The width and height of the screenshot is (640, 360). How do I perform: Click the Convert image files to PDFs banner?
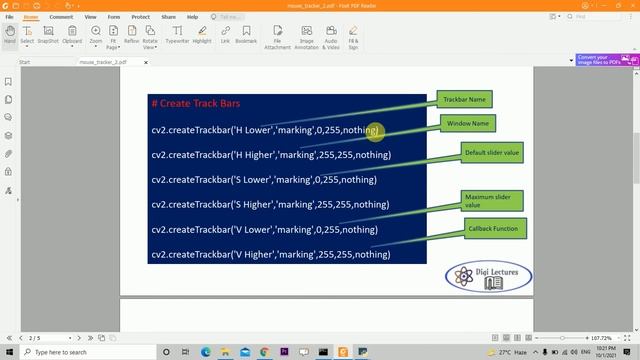pyautogui.click(x=607, y=60)
